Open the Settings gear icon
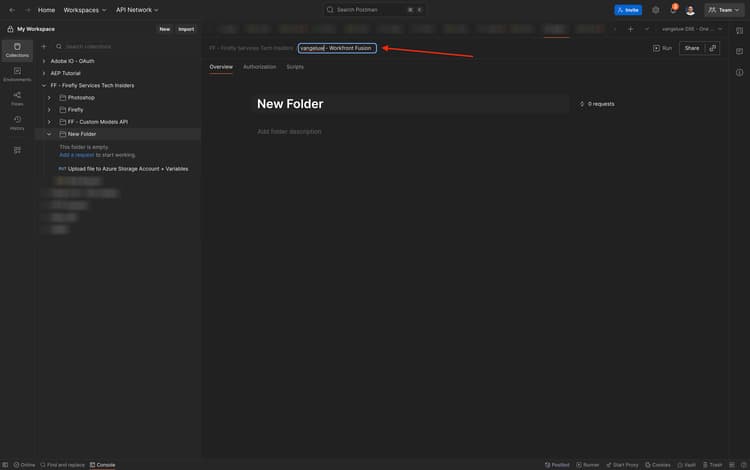 coord(655,10)
